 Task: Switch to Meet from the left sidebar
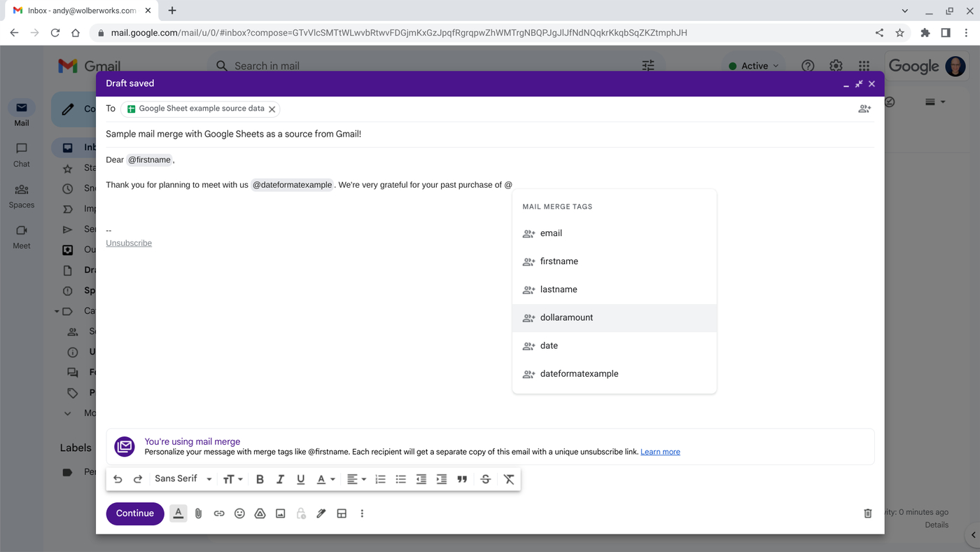[21, 235]
